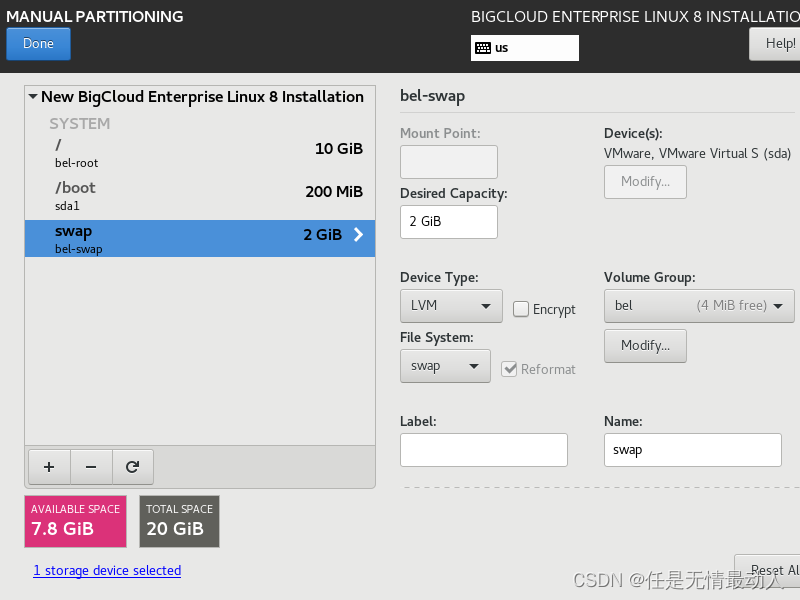This screenshot has height=600, width=800.
Task: Click the Desired Capacity field showing 2 GiB
Action: (x=449, y=222)
